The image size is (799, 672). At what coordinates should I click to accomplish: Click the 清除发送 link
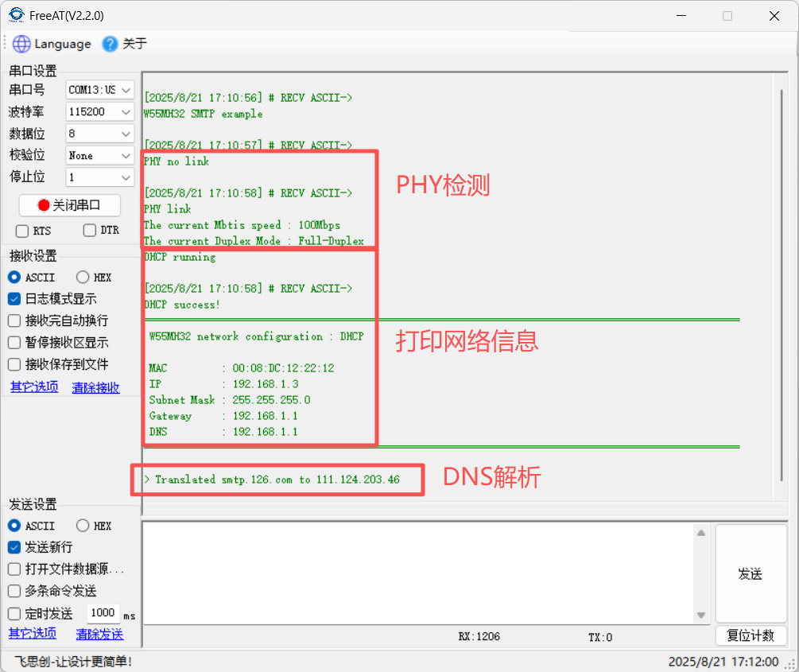[99, 635]
